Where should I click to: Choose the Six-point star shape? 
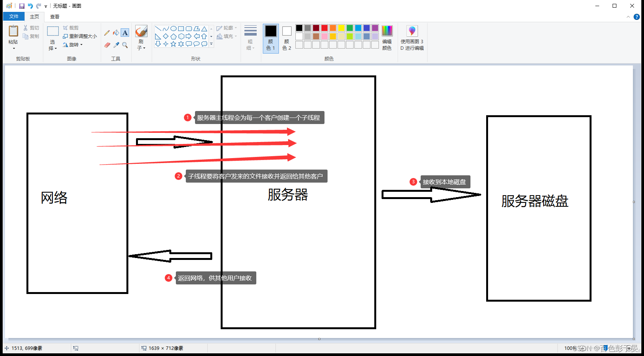pyautogui.click(x=181, y=44)
